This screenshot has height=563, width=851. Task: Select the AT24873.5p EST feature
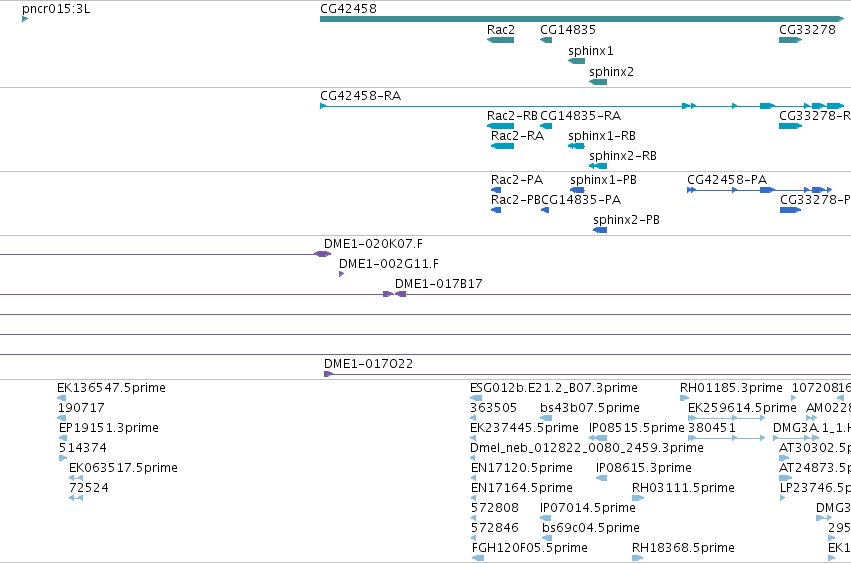point(785,478)
